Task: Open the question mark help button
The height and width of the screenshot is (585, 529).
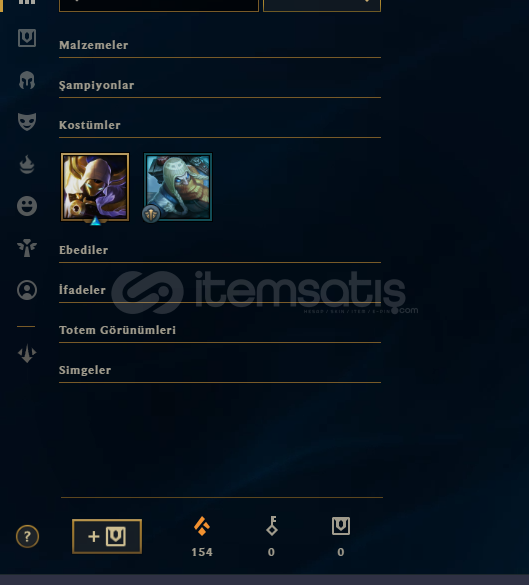Action: coord(27,536)
